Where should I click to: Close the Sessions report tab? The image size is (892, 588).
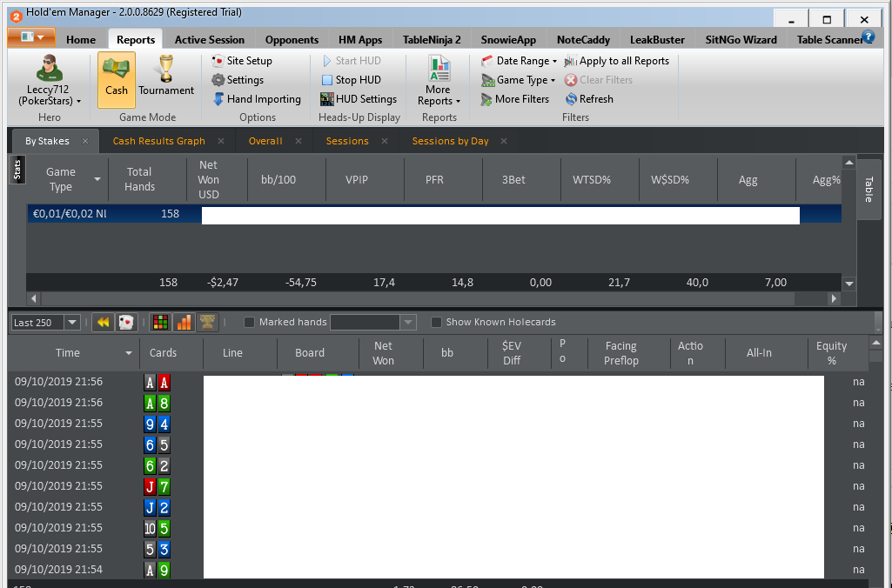[385, 141]
